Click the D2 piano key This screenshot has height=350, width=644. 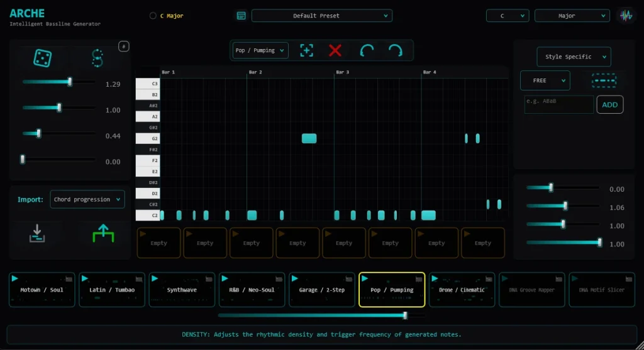click(148, 194)
